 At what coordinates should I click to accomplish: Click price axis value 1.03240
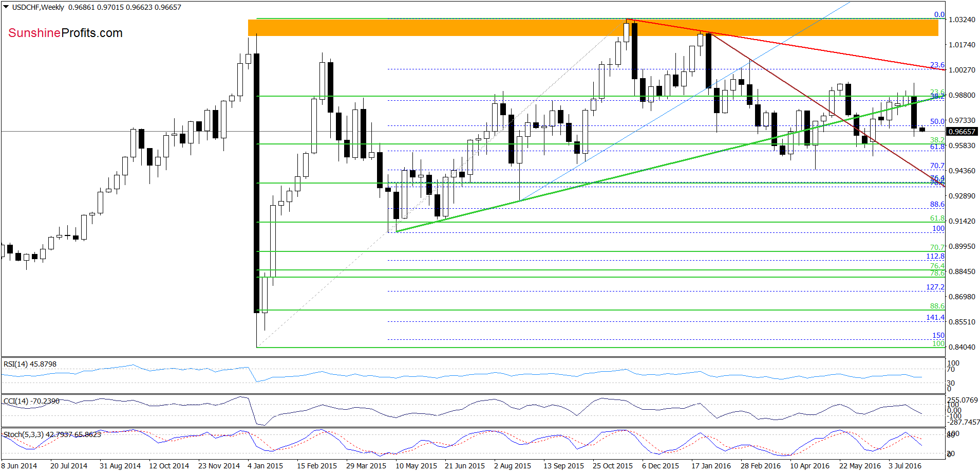pyautogui.click(x=962, y=20)
